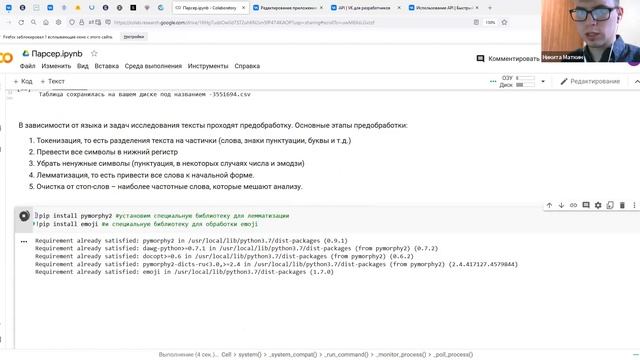The height and width of the screenshot is (360, 640).
Task: Delete the cell with trash icon
Action: coord(622,205)
